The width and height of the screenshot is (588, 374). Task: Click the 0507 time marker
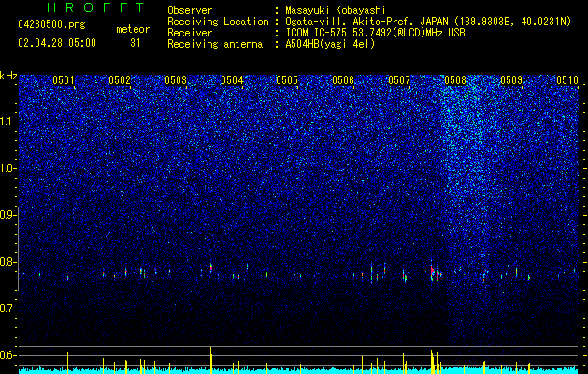(399, 79)
